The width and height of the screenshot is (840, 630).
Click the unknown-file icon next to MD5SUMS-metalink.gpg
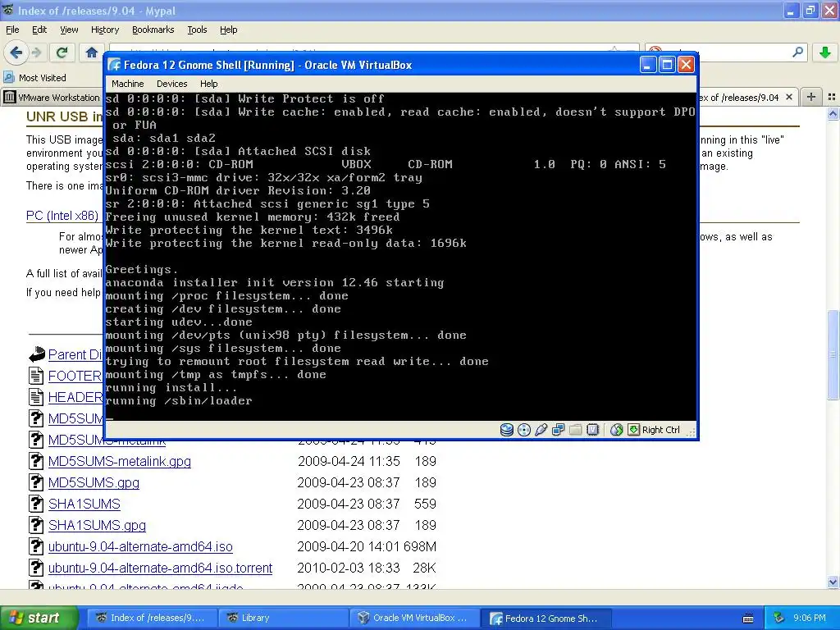pyautogui.click(x=36, y=461)
